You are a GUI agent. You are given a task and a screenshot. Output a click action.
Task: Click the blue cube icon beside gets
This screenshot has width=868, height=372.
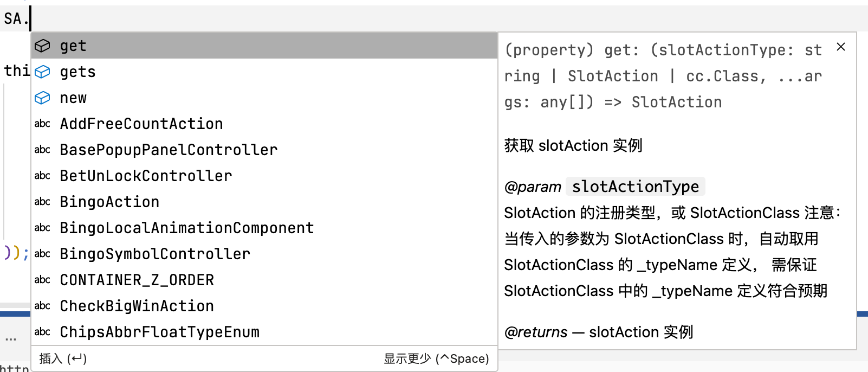(x=42, y=72)
